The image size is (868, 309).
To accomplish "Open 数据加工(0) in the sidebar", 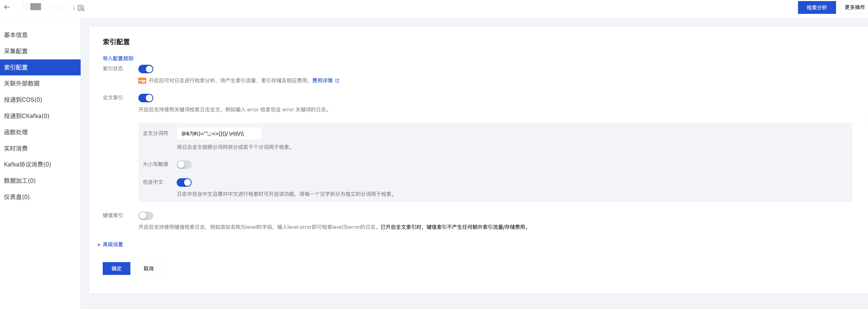I will [x=40, y=181].
